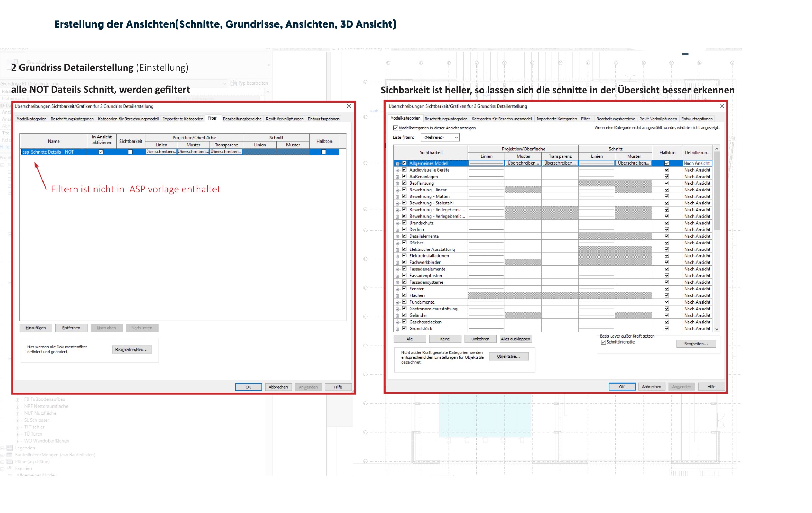Click Bearbeiten... for Basis-Layer
Screen dimensions: 812x513
[696, 344]
